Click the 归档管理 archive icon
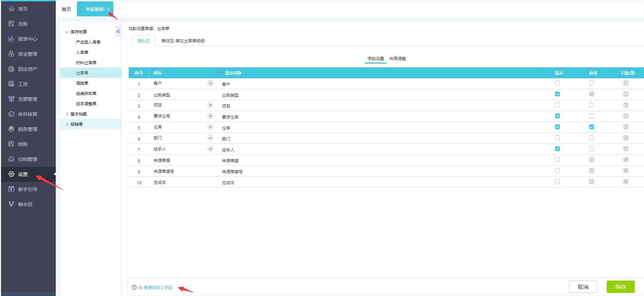 [x=11, y=159]
